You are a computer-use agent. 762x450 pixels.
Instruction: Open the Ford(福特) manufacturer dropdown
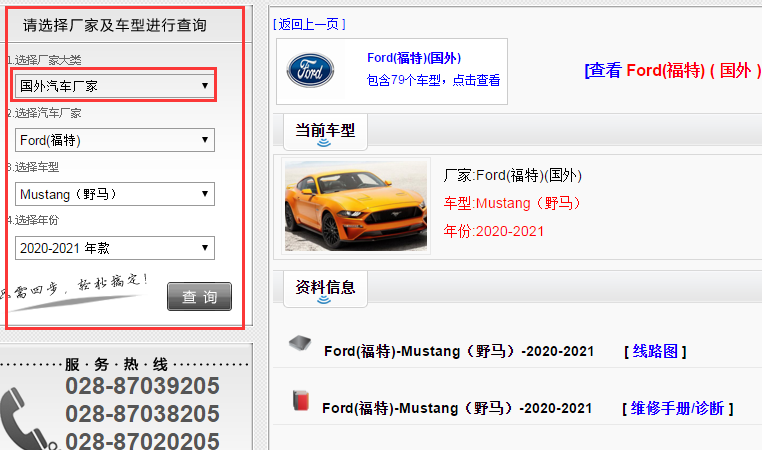pyautogui.click(x=115, y=140)
